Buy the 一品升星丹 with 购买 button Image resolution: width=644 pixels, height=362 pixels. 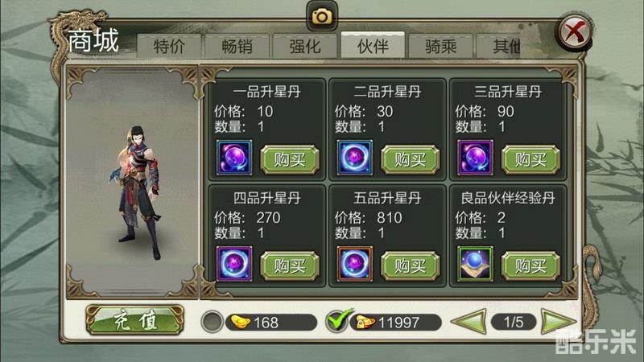pyautogui.click(x=290, y=159)
